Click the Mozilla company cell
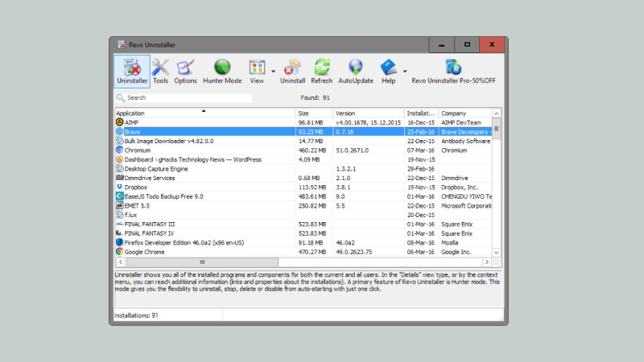The width and height of the screenshot is (644, 362). point(450,243)
